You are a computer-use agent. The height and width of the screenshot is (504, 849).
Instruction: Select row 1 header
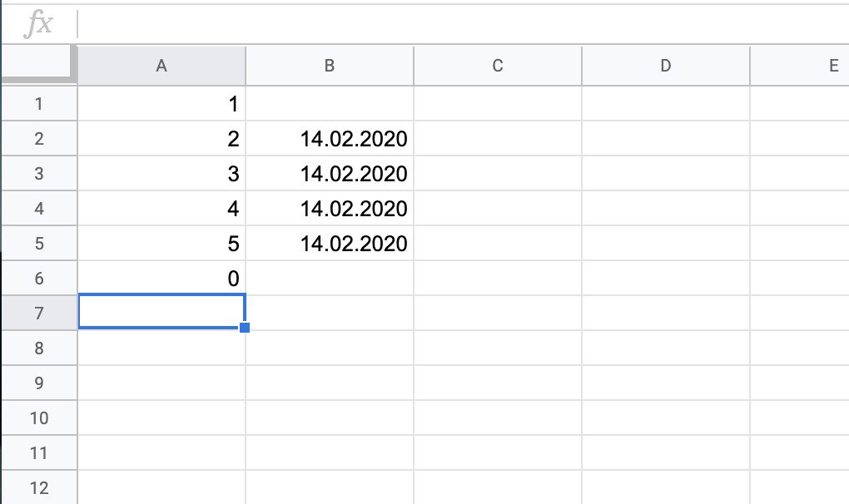(38, 104)
